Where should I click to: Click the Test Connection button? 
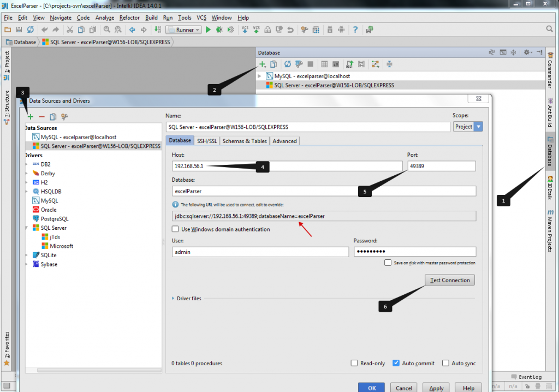[449, 280]
